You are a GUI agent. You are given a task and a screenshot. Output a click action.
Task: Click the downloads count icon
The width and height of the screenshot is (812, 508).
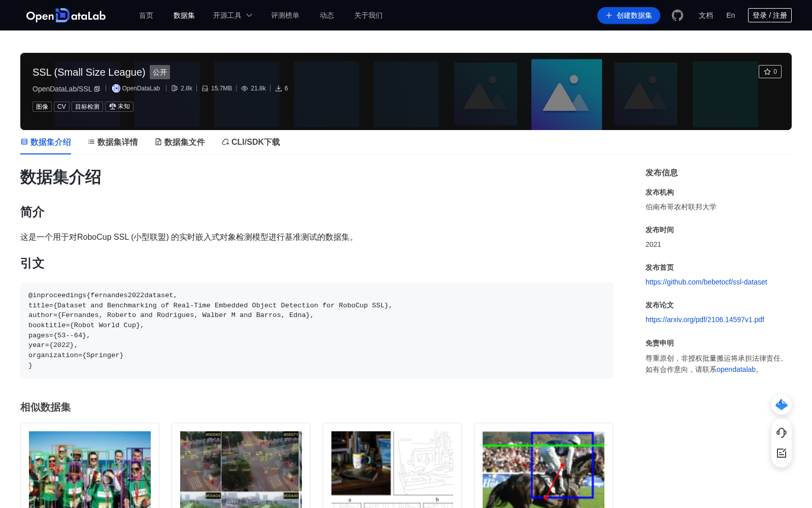[x=279, y=88]
